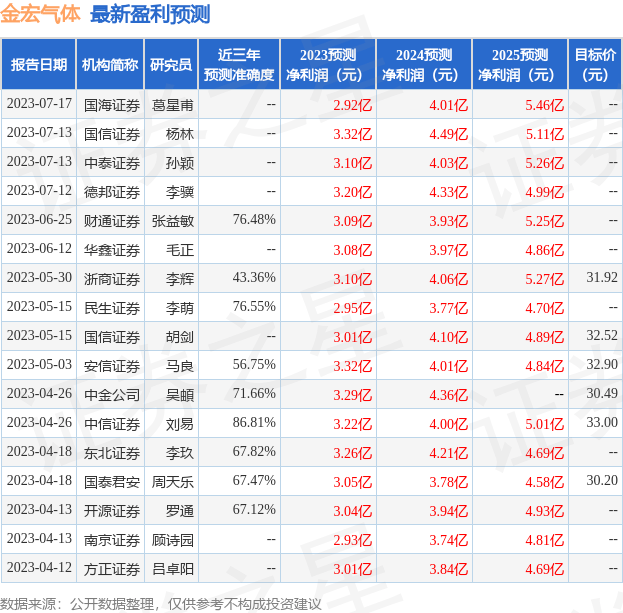
Task: Click accuracy value 56.75%
Action: (x=254, y=365)
